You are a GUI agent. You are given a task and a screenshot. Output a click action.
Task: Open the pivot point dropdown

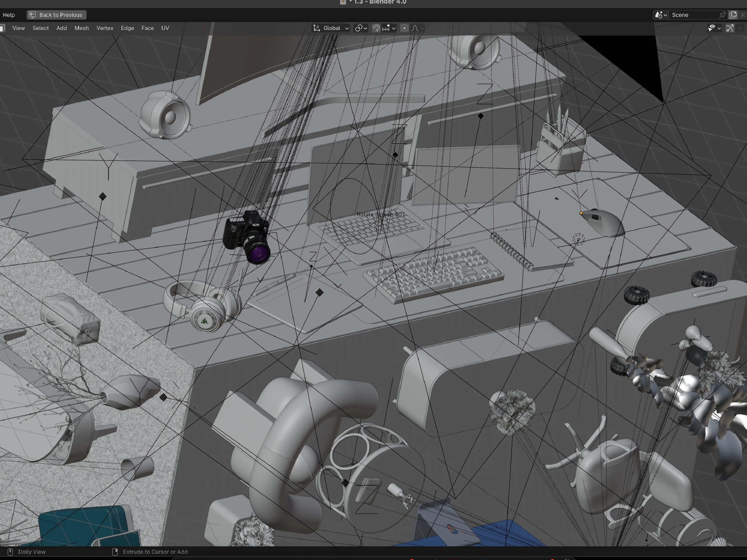[361, 28]
